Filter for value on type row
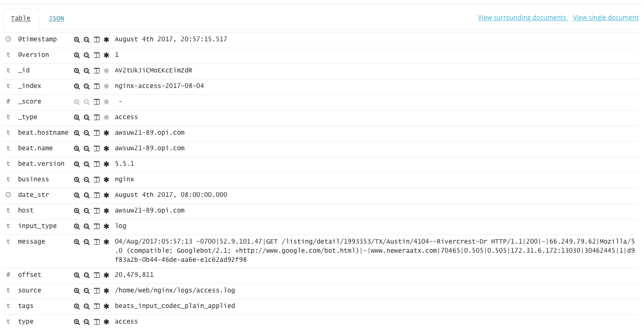Screen dimensions: 644x330 point(77,322)
